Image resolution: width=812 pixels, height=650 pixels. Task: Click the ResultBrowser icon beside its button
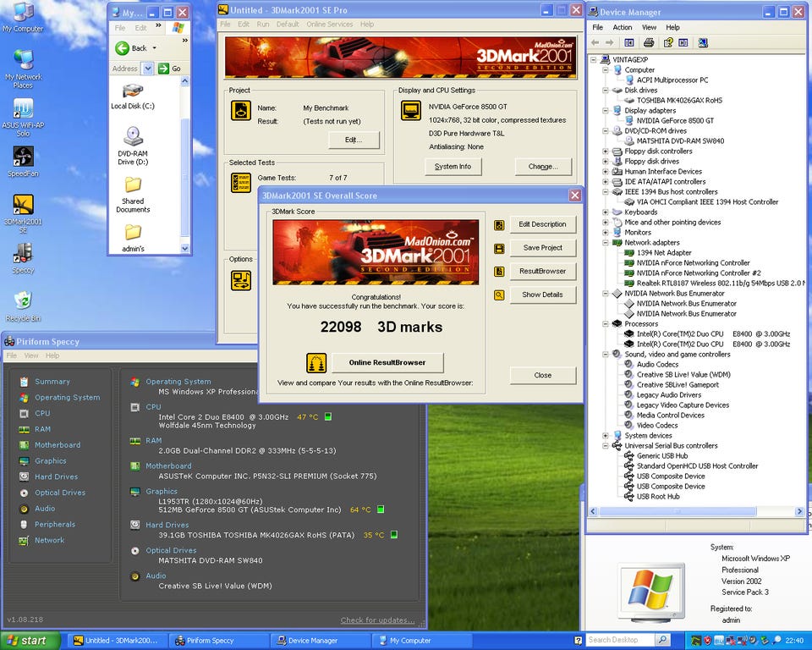click(499, 272)
